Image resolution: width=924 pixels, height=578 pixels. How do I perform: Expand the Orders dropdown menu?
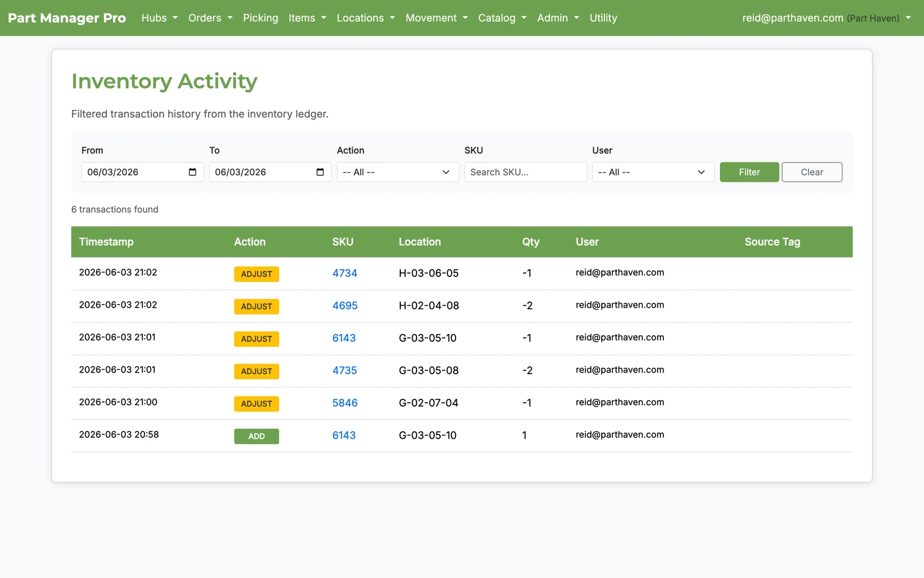[x=210, y=18]
